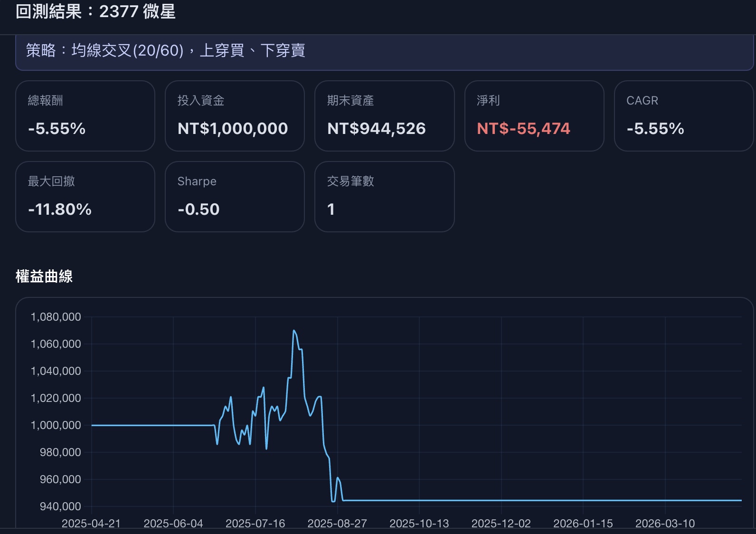Click the Sharpe card label
The image size is (756, 534).
click(x=197, y=181)
